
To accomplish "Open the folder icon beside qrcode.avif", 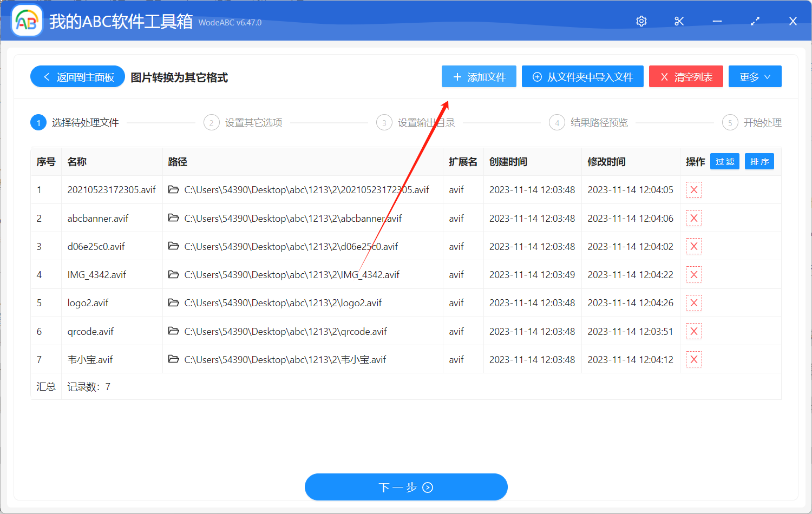I will [173, 331].
